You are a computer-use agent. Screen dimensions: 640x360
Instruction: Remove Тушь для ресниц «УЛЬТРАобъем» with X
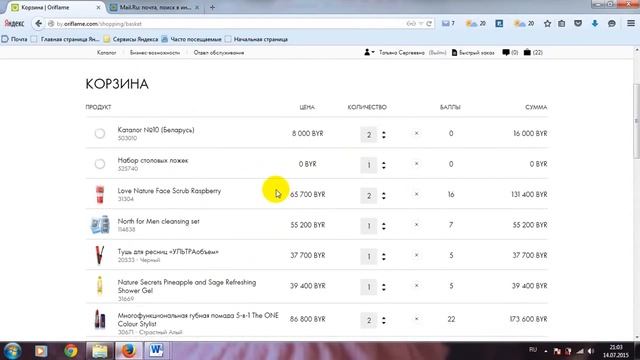pos(416,255)
